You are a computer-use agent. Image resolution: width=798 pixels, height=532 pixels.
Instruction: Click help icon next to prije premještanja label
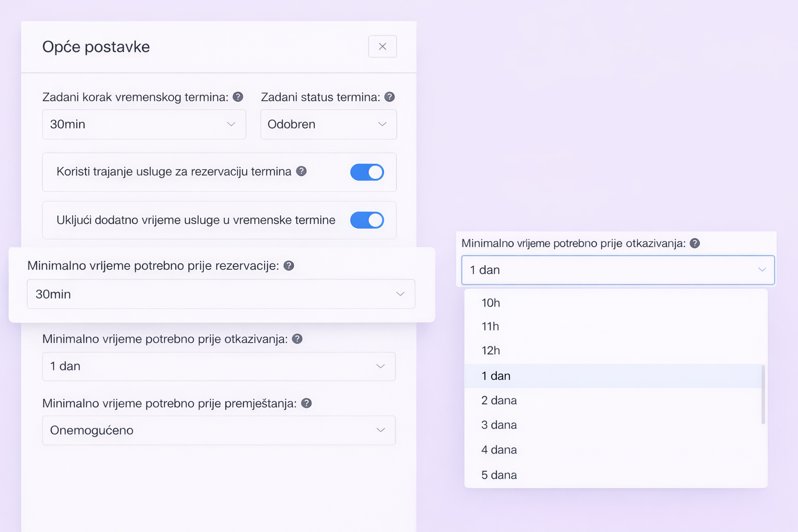[307, 403]
